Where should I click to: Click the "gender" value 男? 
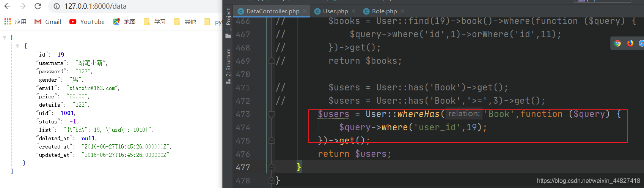[75, 80]
